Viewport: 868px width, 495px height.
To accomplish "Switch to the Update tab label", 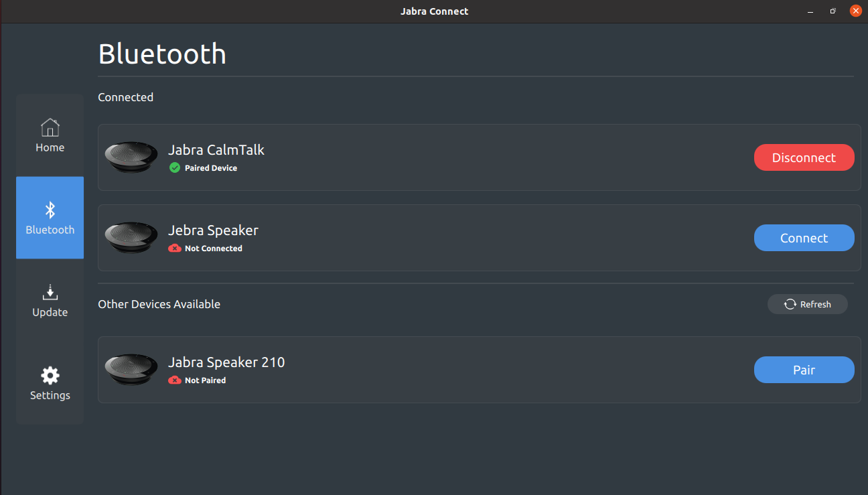I will tap(50, 312).
